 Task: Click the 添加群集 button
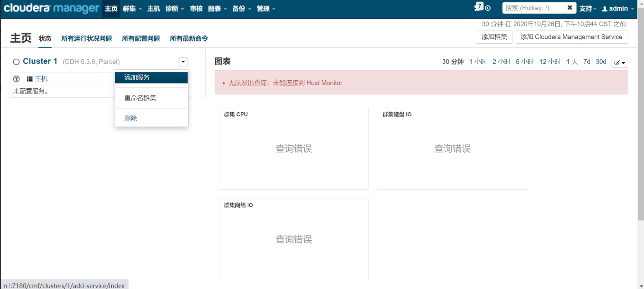tap(494, 37)
